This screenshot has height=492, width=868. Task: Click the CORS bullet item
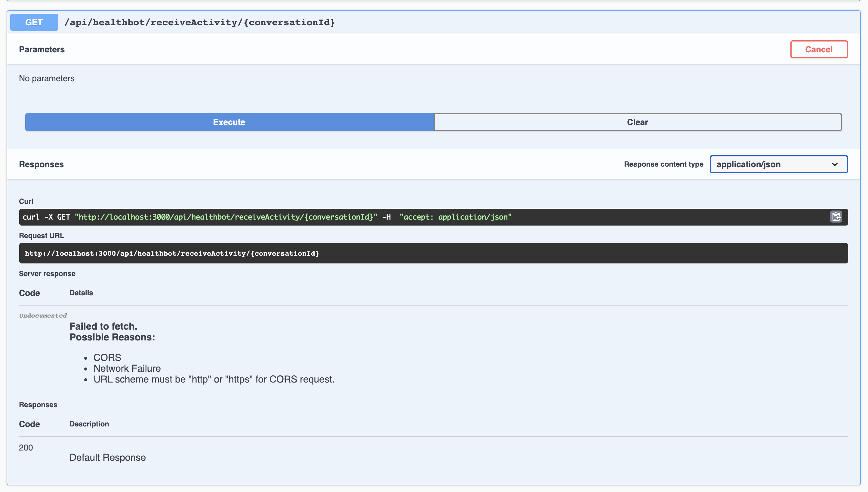(107, 357)
